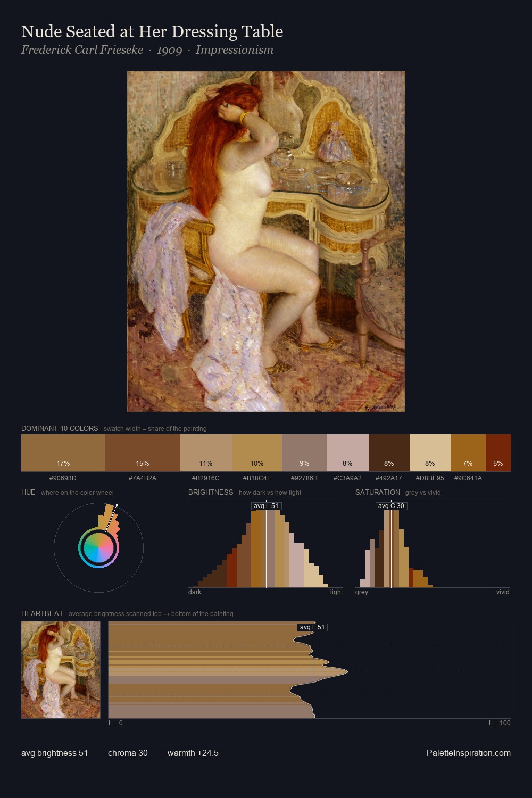532x798 pixels.
Task: Click the avg L 51 label in Heartbeat chart
Action: [312, 627]
